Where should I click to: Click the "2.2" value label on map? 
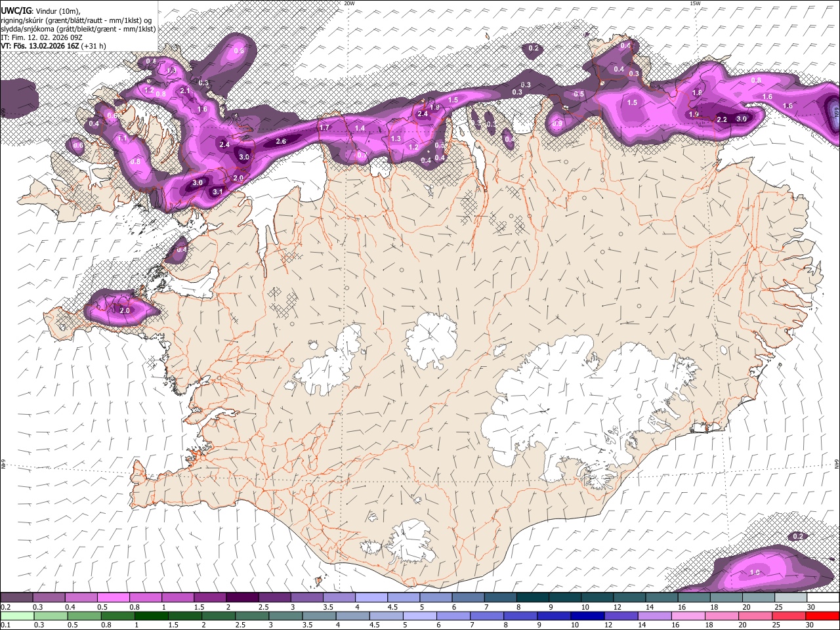[x=722, y=119]
